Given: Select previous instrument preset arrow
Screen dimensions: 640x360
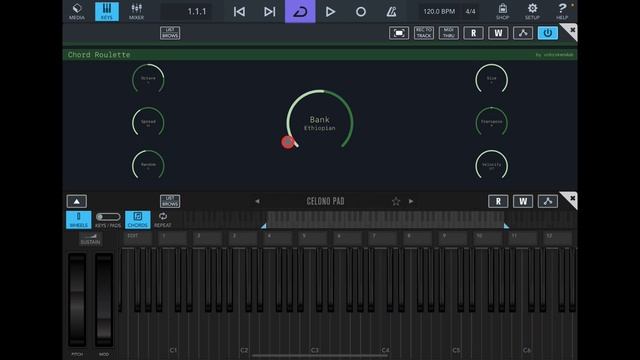Looking at the screenshot, I should pyautogui.click(x=257, y=201).
